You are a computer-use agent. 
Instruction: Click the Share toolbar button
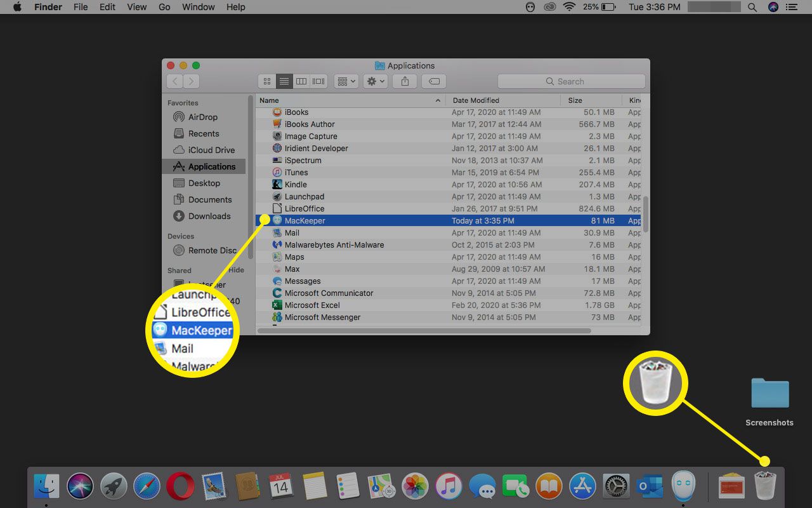405,81
